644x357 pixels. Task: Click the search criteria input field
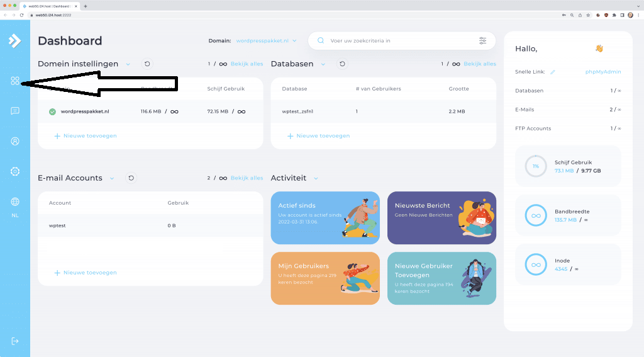pyautogui.click(x=402, y=41)
